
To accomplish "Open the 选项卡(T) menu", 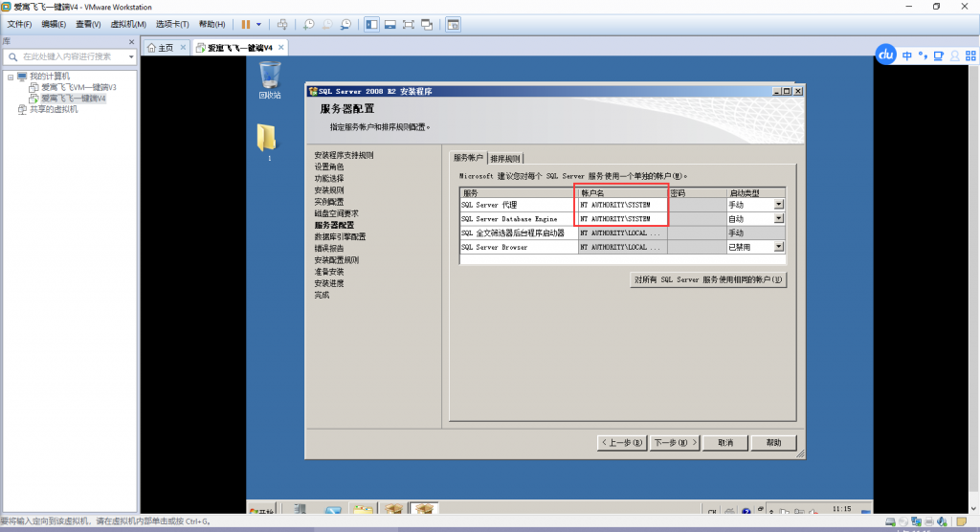I will coord(172,24).
